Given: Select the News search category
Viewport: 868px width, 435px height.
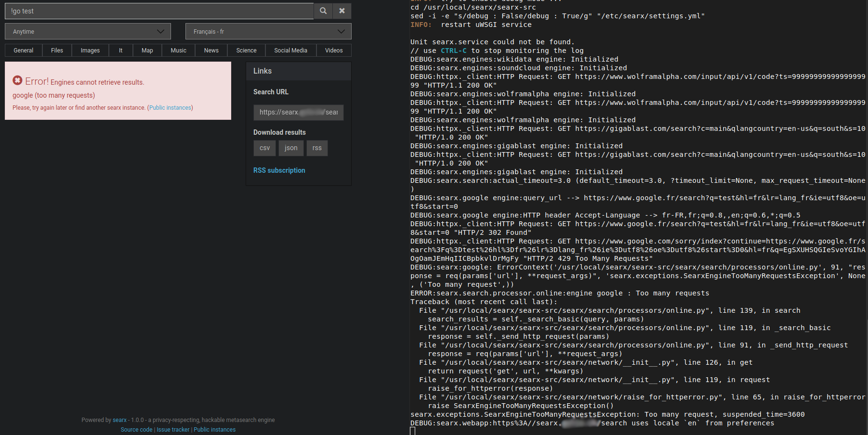Looking at the screenshot, I should 211,50.
